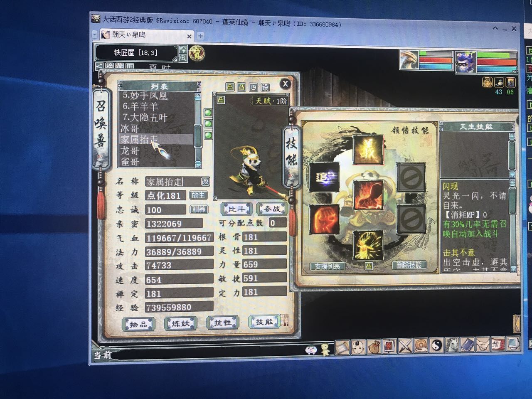Click the crossed swords icon
The image size is (532, 399).
[x=405, y=345]
